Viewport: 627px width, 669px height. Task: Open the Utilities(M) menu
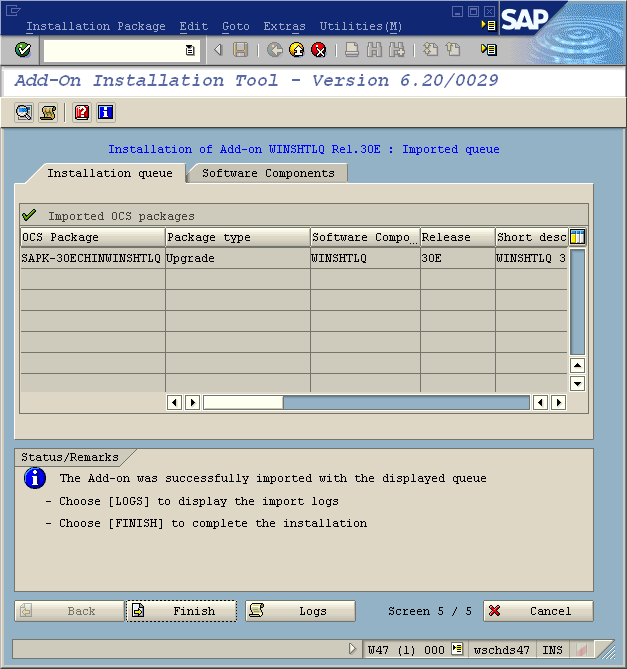[x=360, y=26]
